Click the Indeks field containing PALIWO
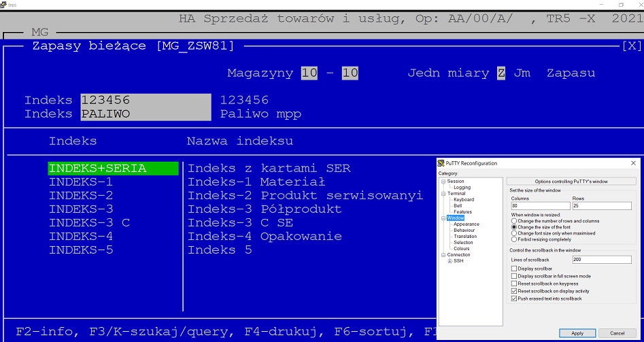The height and width of the screenshot is (342, 644). (x=146, y=114)
